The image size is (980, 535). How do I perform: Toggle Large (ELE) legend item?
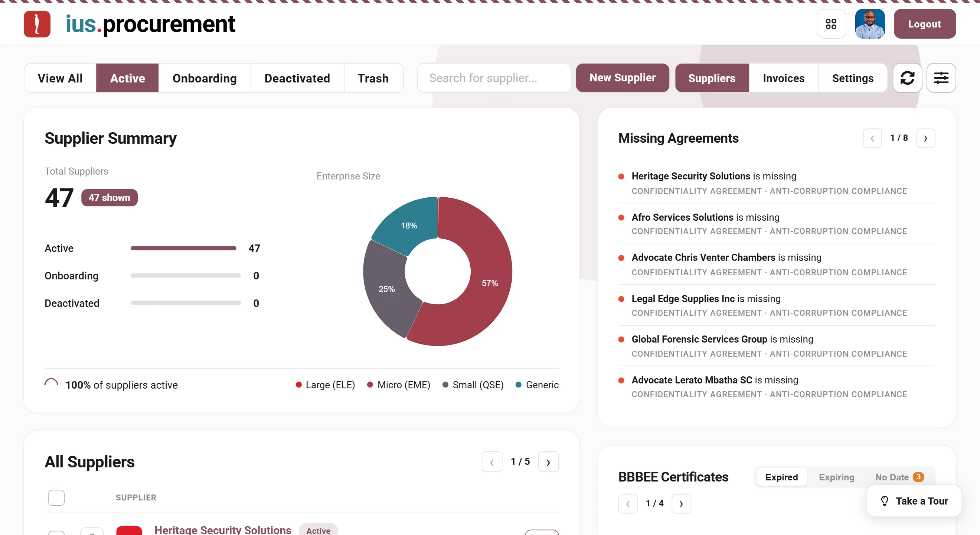[325, 385]
